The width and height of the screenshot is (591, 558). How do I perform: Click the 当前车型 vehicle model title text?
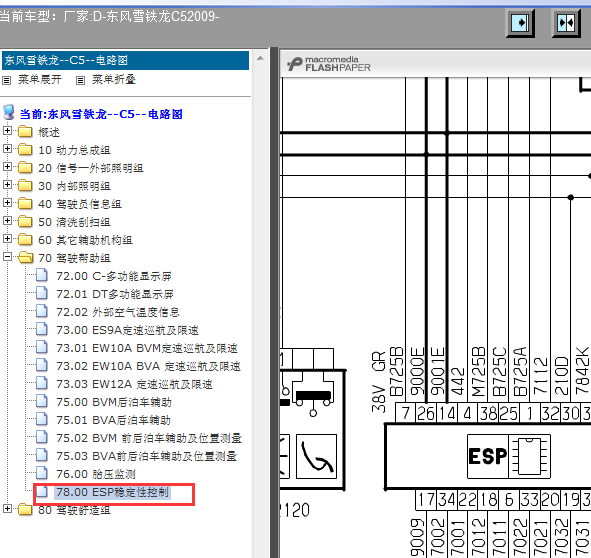pyautogui.click(x=109, y=17)
